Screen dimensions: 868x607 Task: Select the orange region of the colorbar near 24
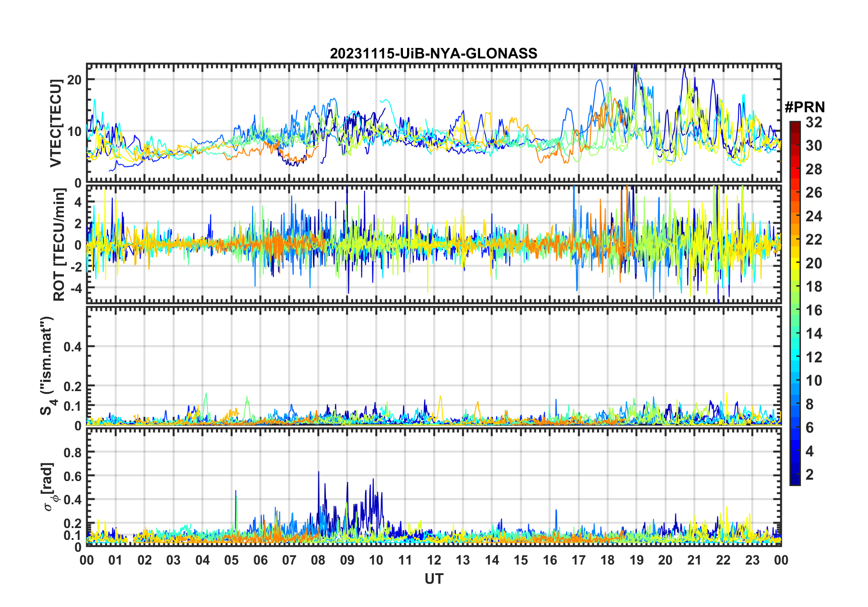coord(795,216)
